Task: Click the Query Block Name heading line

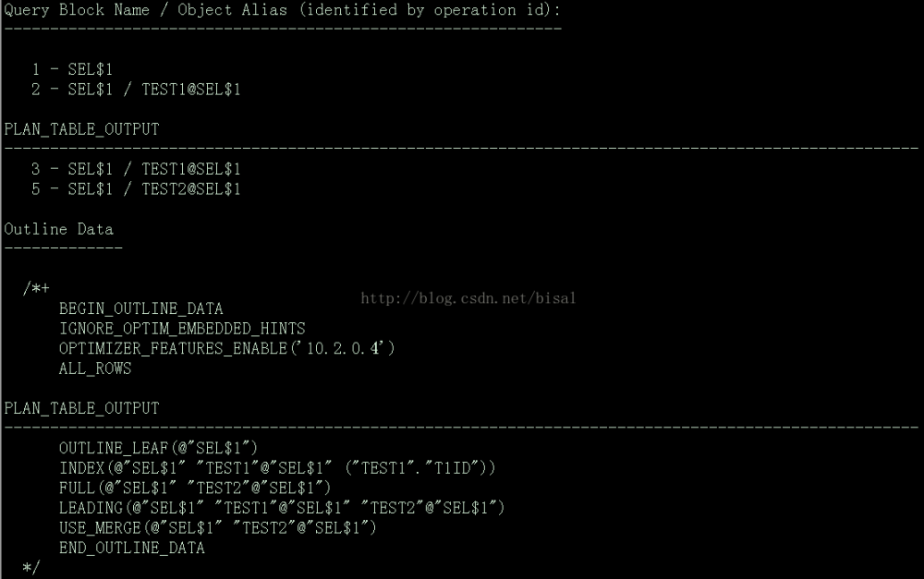Action: click(x=282, y=10)
